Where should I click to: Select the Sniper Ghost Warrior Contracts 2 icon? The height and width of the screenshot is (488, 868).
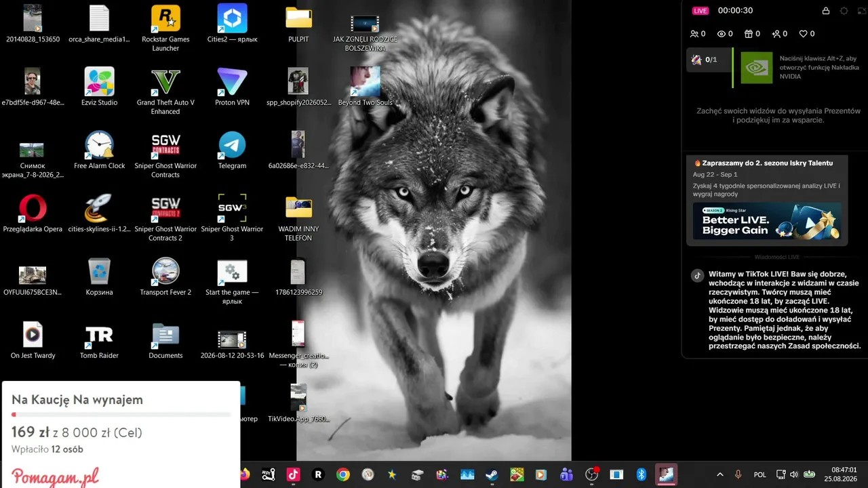[165, 217]
